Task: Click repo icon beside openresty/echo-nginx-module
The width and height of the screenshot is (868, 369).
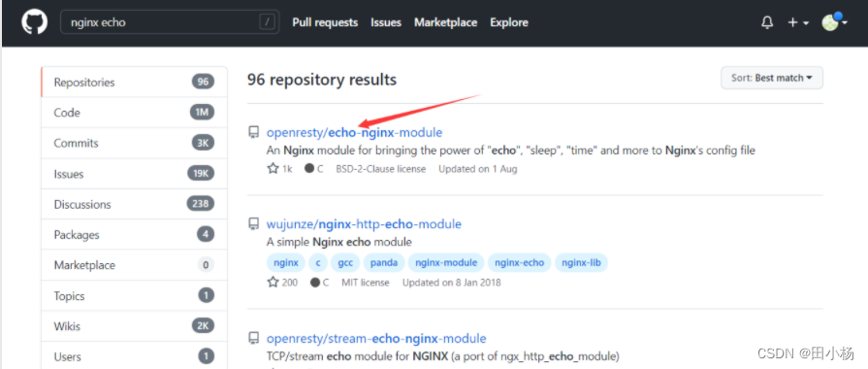Action: pos(253,132)
